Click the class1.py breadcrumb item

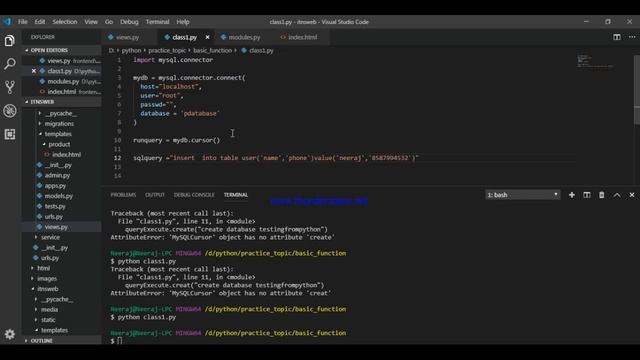point(261,51)
